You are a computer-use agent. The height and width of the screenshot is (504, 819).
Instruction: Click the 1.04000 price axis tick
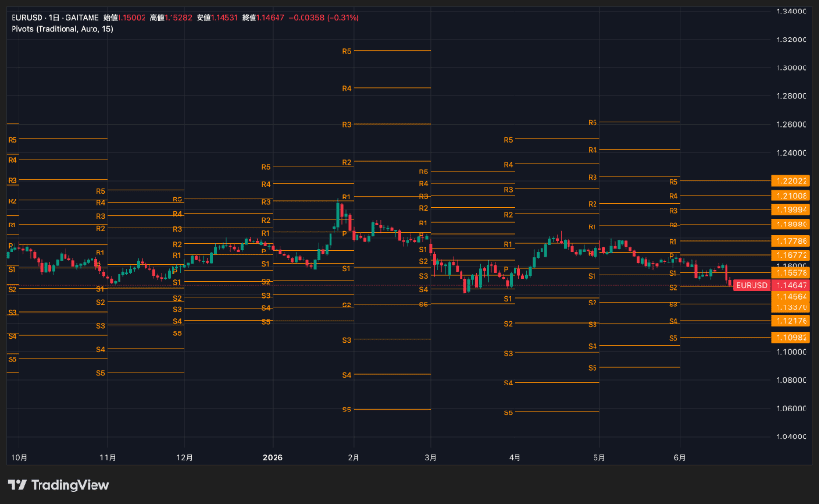(x=791, y=437)
